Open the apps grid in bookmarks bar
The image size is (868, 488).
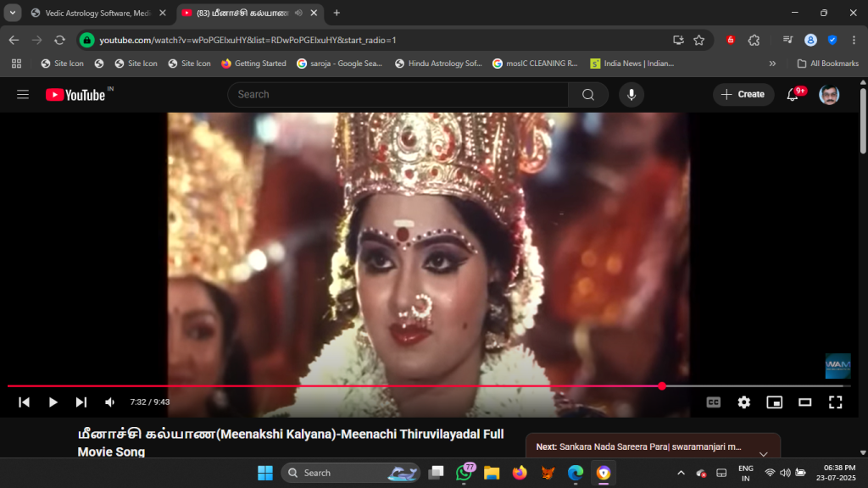pyautogui.click(x=17, y=64)
